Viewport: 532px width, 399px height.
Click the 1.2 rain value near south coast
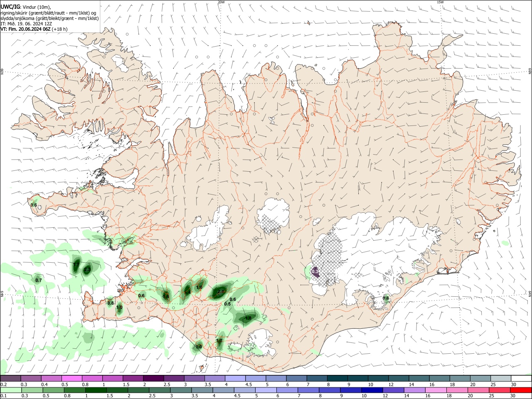219,340
